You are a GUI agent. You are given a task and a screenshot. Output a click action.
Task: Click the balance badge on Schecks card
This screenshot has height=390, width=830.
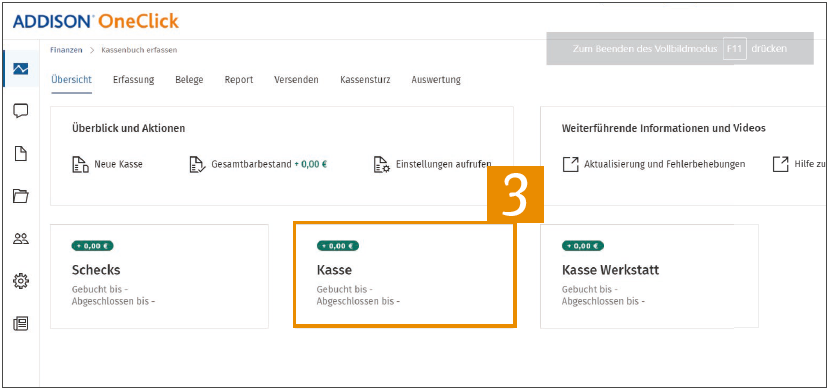click(x=93, y=246)
